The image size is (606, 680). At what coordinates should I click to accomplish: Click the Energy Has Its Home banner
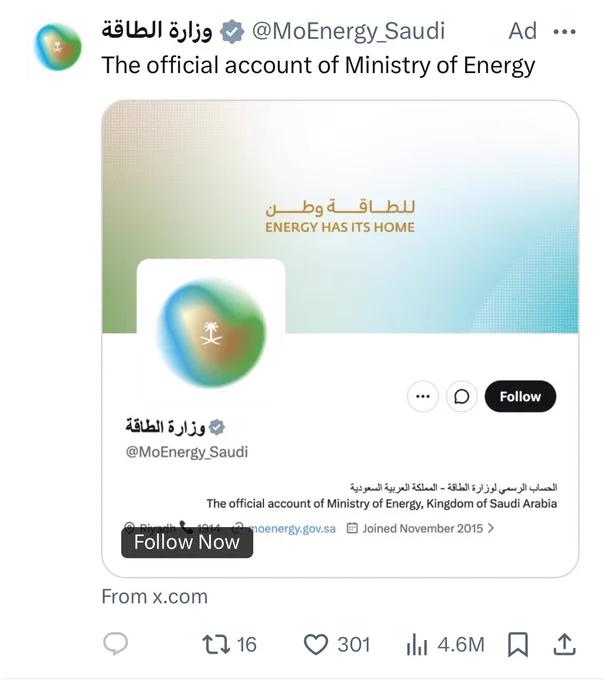pos(340,216)
